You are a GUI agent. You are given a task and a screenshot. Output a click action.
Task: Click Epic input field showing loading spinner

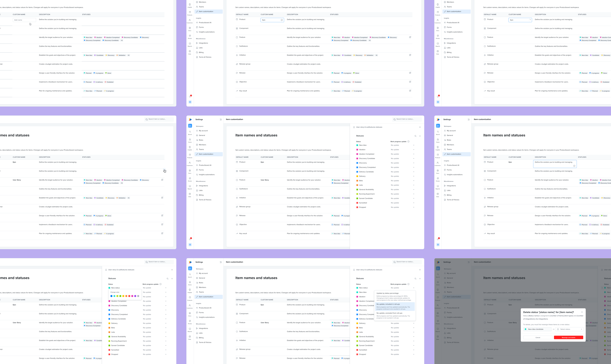520,20
